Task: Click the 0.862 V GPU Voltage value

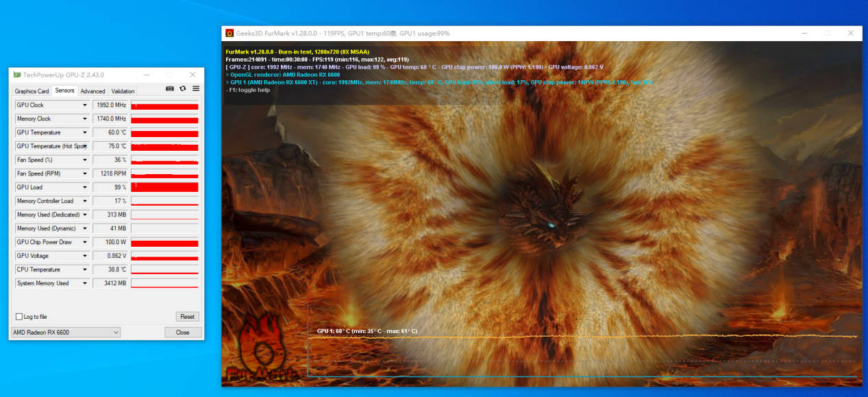Action: [x=110, y=256]
